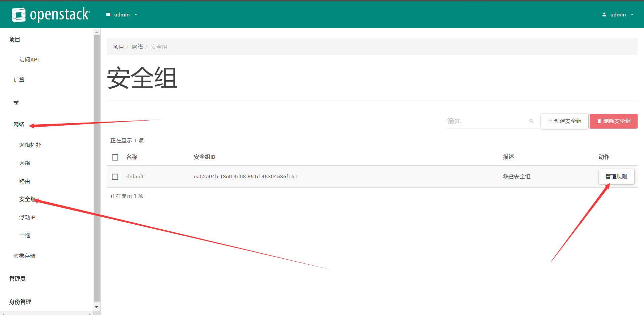Viewport: 644px width, 315px height.
Task: Click the 描述 column header
Action: (508, 157)
